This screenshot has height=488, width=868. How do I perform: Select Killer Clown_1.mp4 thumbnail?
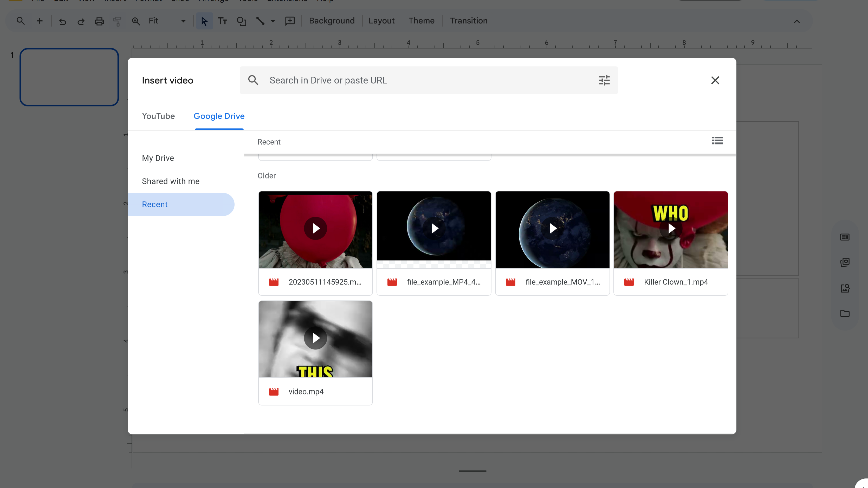point(671,229)
